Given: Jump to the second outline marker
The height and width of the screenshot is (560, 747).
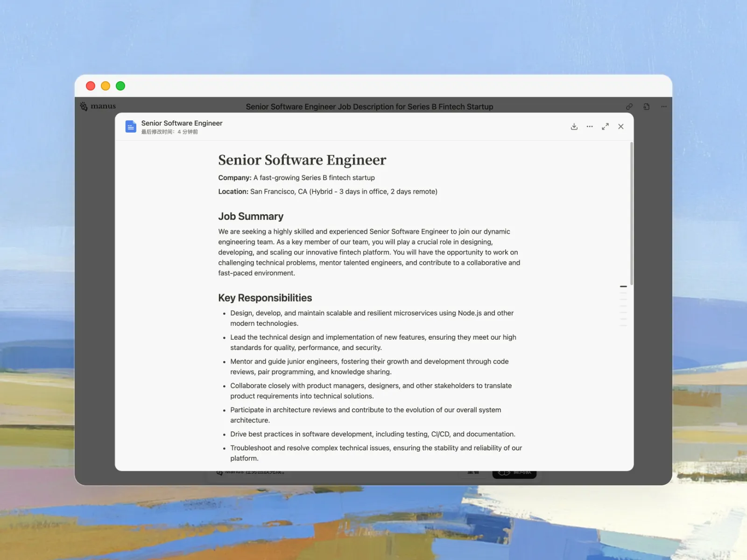Looking at the screenshot, I should tap(623, 293).
